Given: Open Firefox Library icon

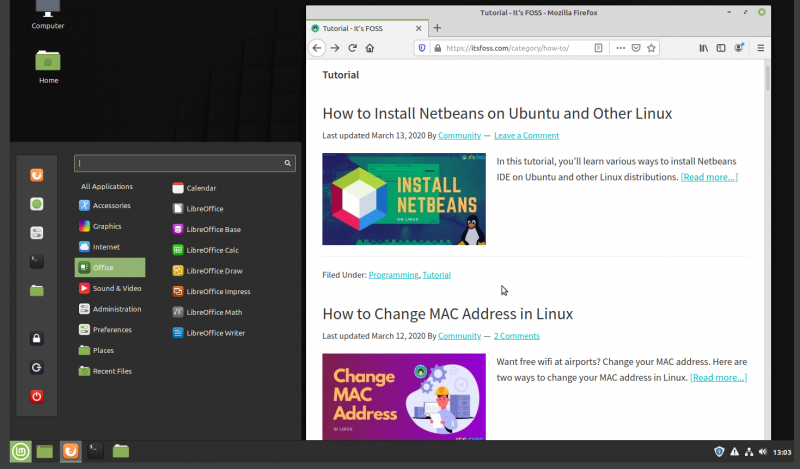Looking at the screenshot, I should coord(704,48).
